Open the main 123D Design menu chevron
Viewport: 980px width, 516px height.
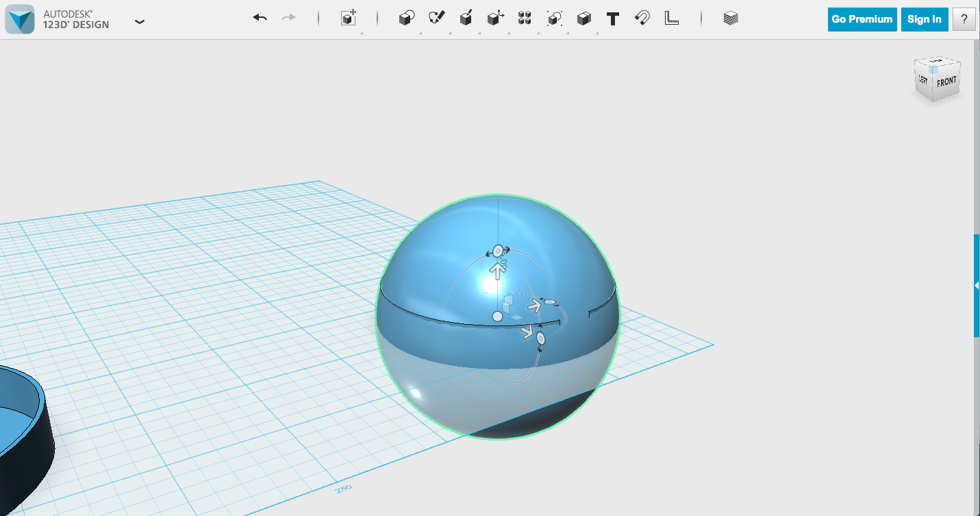coord(140,21)
